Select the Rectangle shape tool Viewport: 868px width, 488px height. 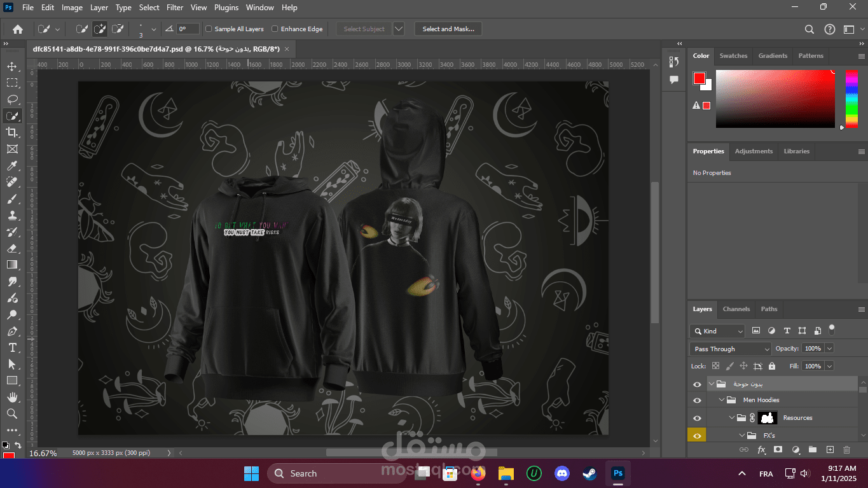click(x=12, y=380)
